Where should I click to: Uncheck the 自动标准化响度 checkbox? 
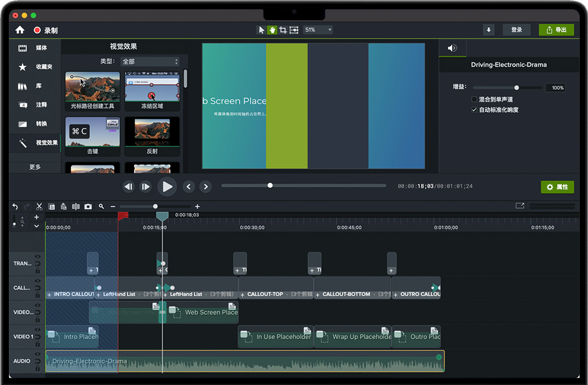(x=474, y=110)
